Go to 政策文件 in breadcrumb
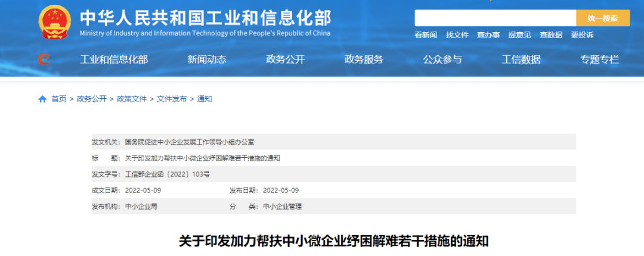 [132, 99]
